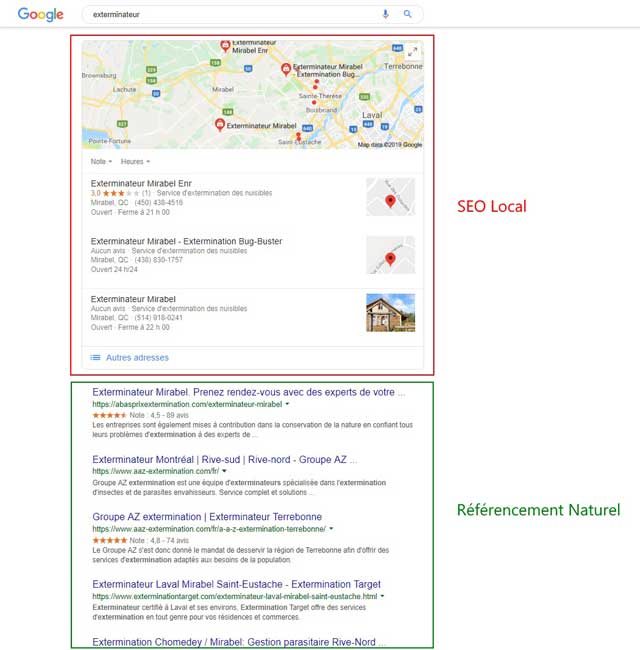Click Autres adresses link
Screen dimensions: 640x650
click(137, 357)
